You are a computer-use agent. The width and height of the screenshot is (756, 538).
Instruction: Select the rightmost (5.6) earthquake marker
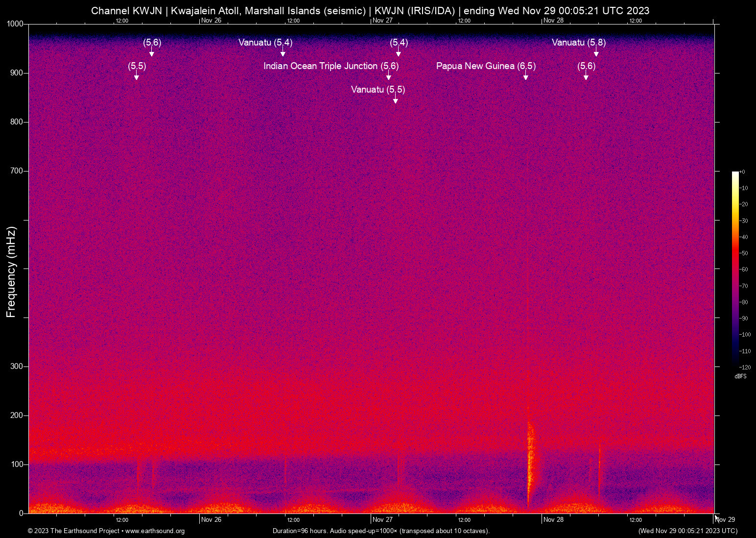(586, 66)
